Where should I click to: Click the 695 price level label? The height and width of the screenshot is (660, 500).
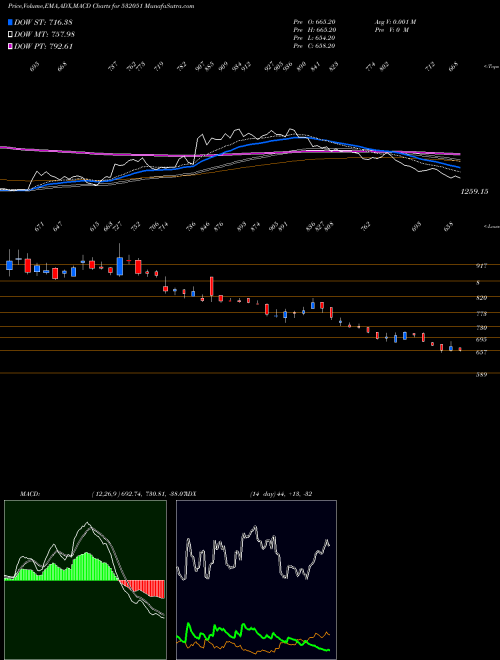point(481,339)
